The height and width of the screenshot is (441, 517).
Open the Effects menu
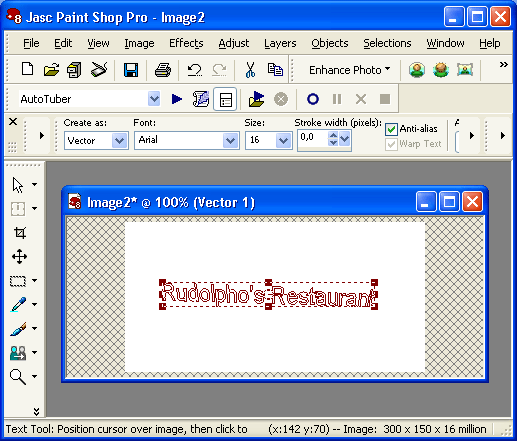pos(186,43)
